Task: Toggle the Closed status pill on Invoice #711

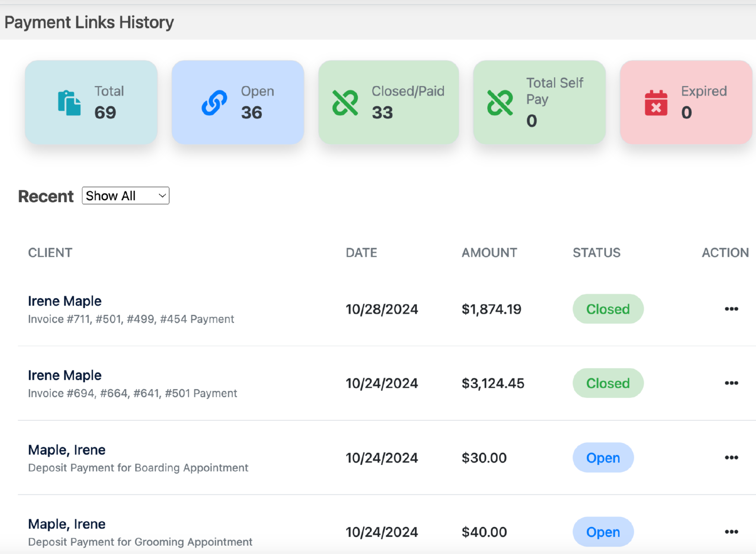Action: [608, 309]
